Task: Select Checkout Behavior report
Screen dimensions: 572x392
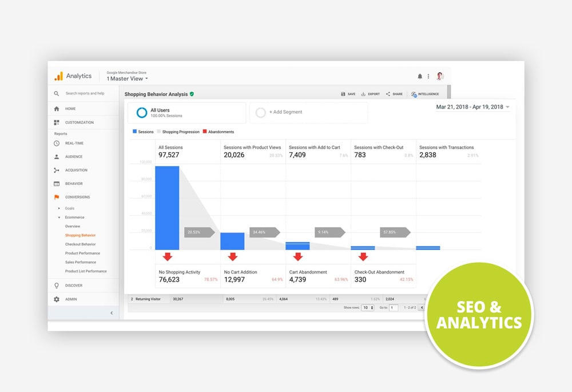Action: [80, 244]
